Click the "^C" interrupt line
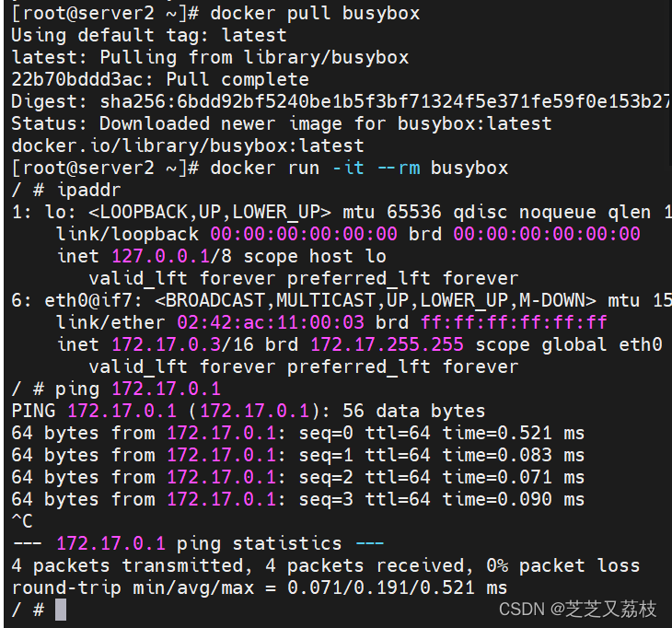This screenshot has height=628, width=672. 22,521
